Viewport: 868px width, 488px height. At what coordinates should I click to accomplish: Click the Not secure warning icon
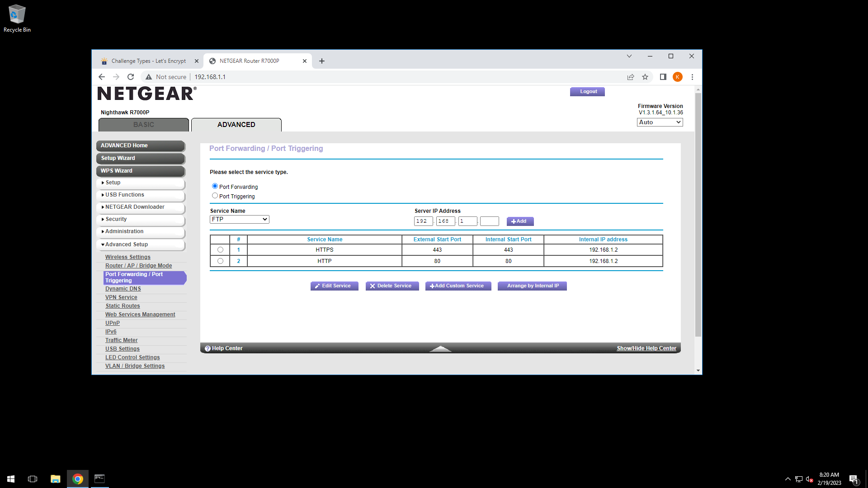coord(149,77)
